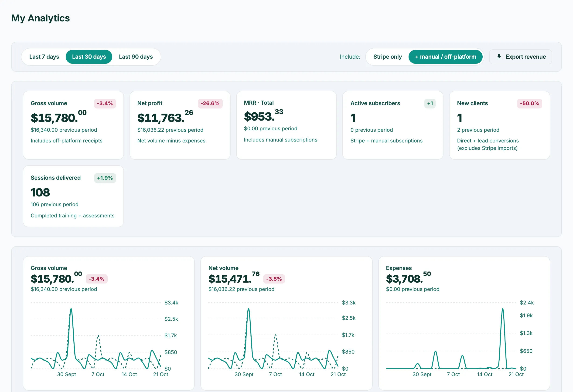Viewport: 573px width, 392px height.
Task: Click '$0.00 previous period' under MRR
Action: click(270, 129)
